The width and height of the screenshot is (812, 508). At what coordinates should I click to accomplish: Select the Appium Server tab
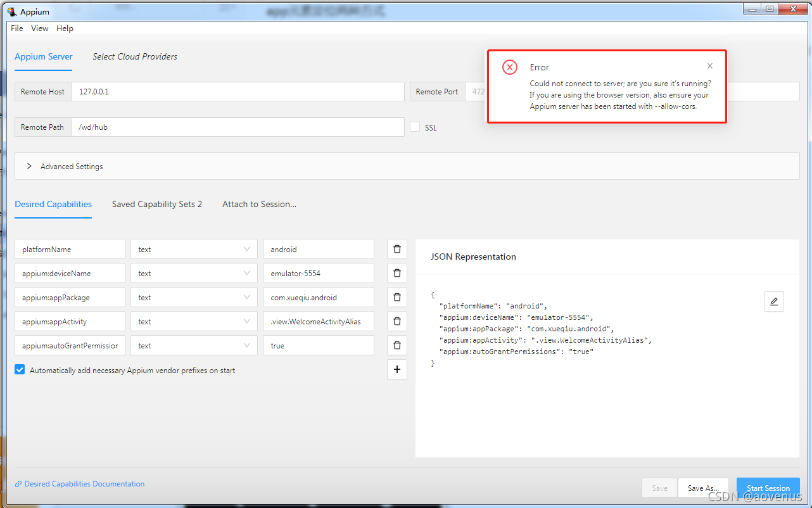click(44, 56)
